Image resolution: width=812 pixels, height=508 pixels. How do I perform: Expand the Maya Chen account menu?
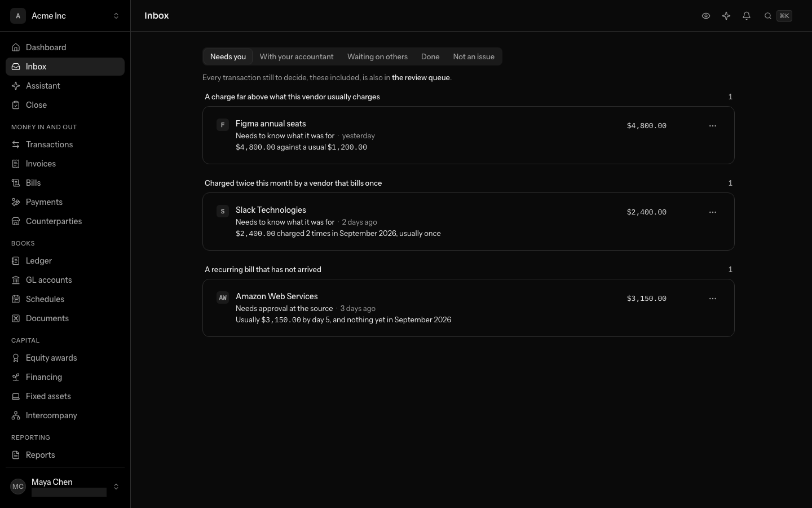click(65, 487)
